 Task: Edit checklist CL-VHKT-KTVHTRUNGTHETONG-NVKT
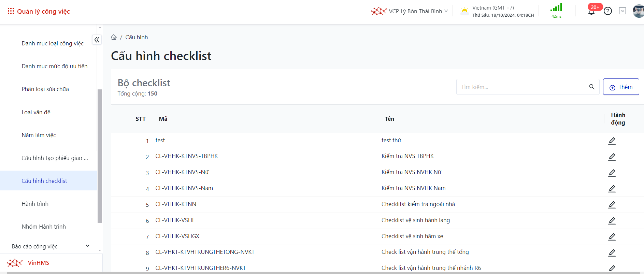pos(612,253)
